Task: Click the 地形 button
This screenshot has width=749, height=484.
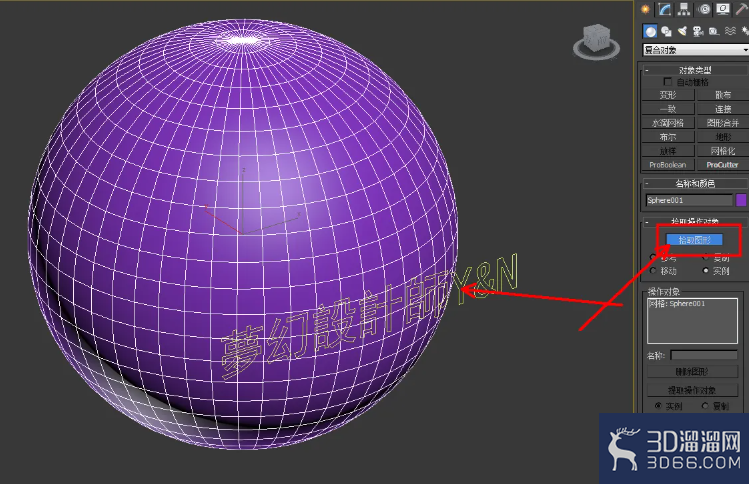Action: [x=723, y=137]
